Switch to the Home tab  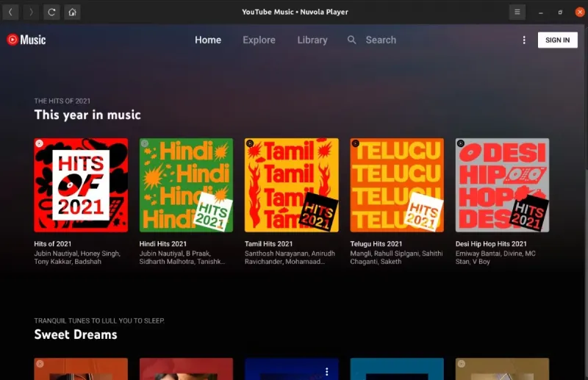208,40
